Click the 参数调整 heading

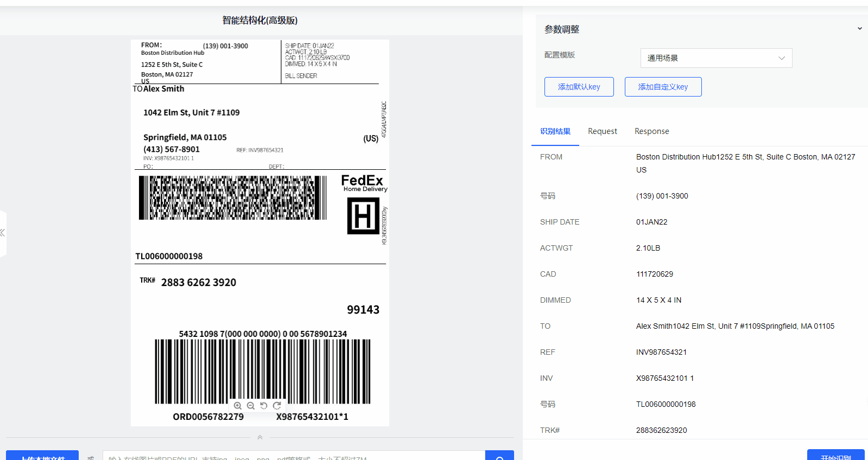pos(562,29)
